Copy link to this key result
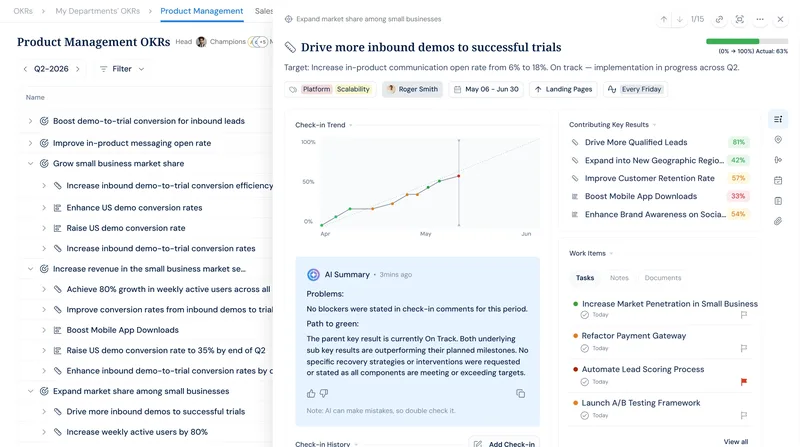Screen dimensions: 800x447 [719, 19]
